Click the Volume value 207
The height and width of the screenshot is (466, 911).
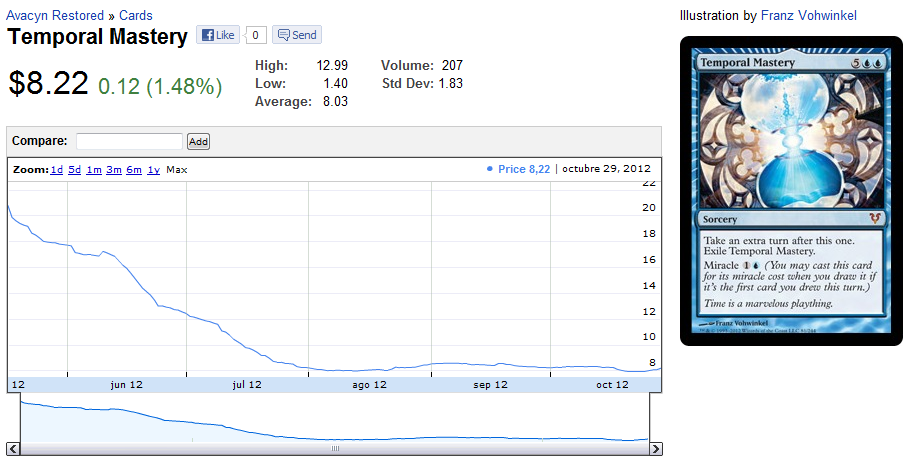tap(452, 65)
